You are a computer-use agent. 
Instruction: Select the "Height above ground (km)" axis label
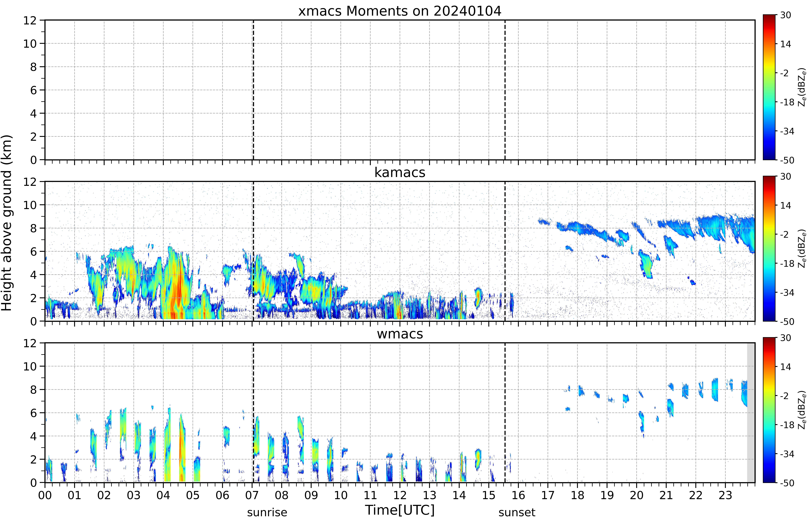point(7,223)
